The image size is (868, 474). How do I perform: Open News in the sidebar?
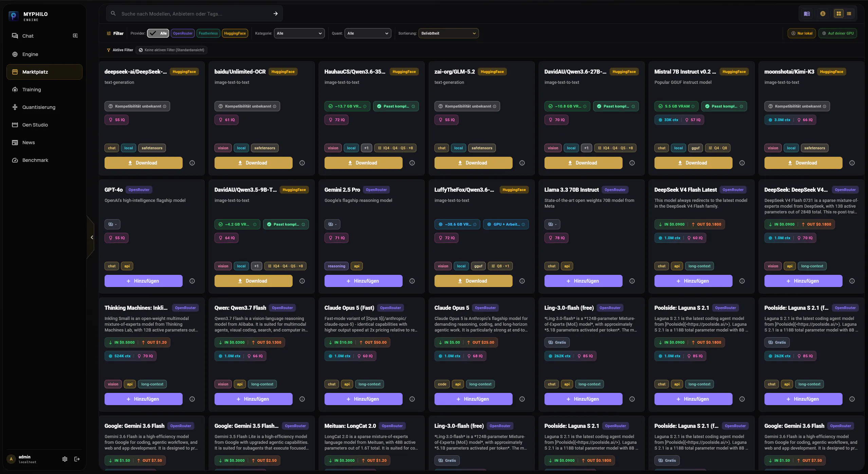tap(44, 143)
